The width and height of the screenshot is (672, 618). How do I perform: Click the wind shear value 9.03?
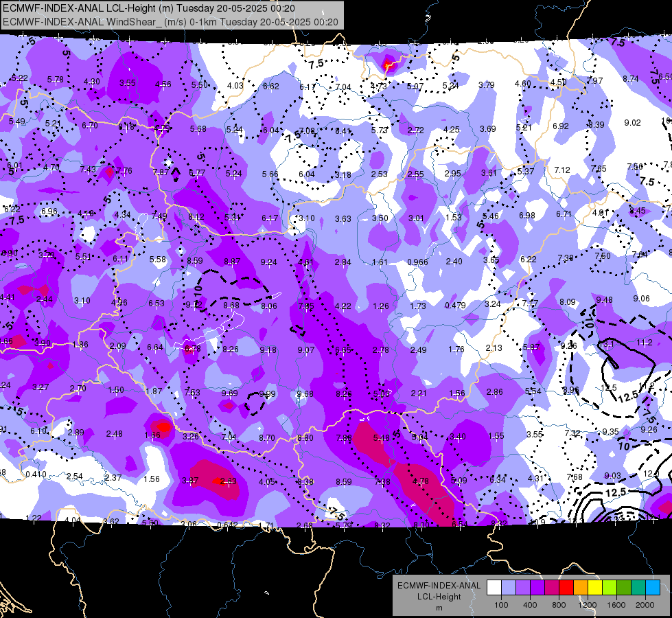tap(612, 475)
